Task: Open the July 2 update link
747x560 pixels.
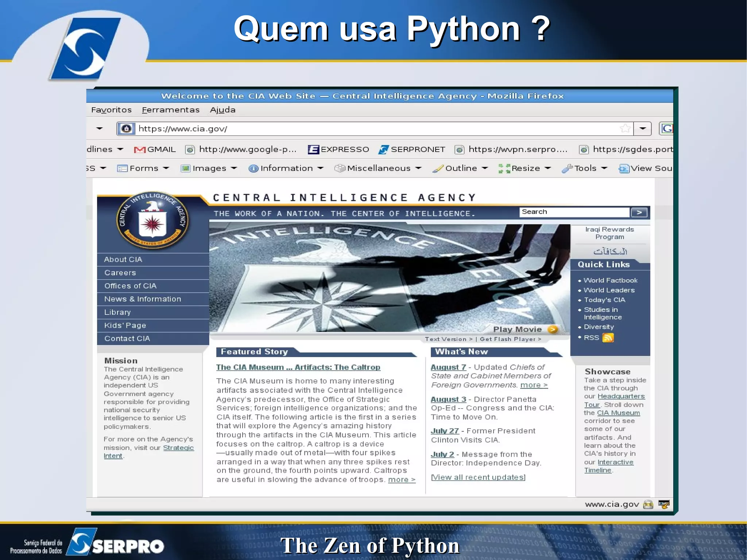Action: (442, 454)
